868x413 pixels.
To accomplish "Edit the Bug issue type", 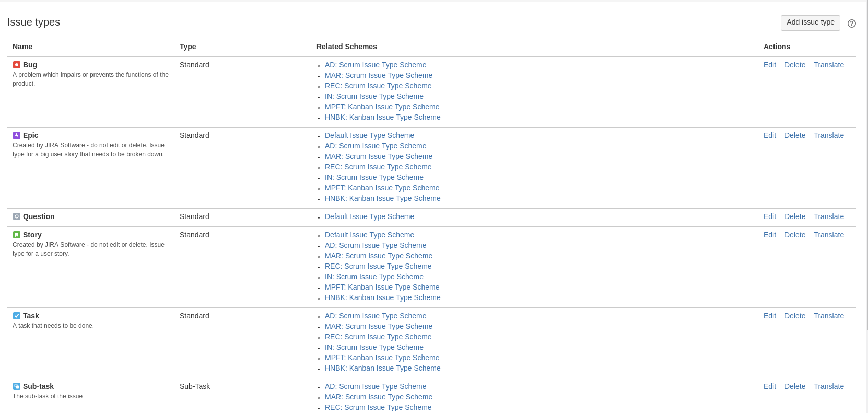I will tap(769, 65).
